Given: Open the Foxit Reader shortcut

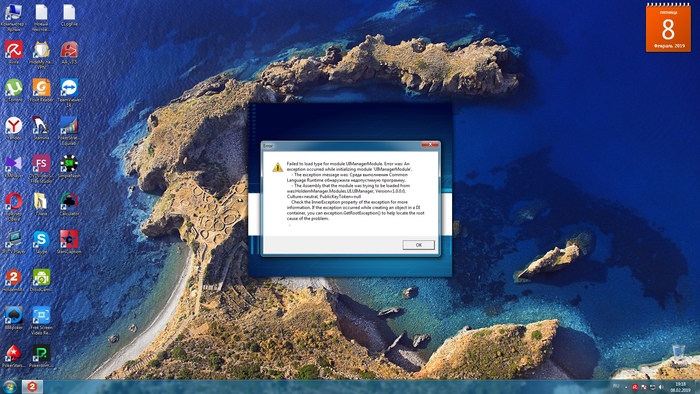Looking at the screenshot, I should pyautogui.click(x=41, y=90).
